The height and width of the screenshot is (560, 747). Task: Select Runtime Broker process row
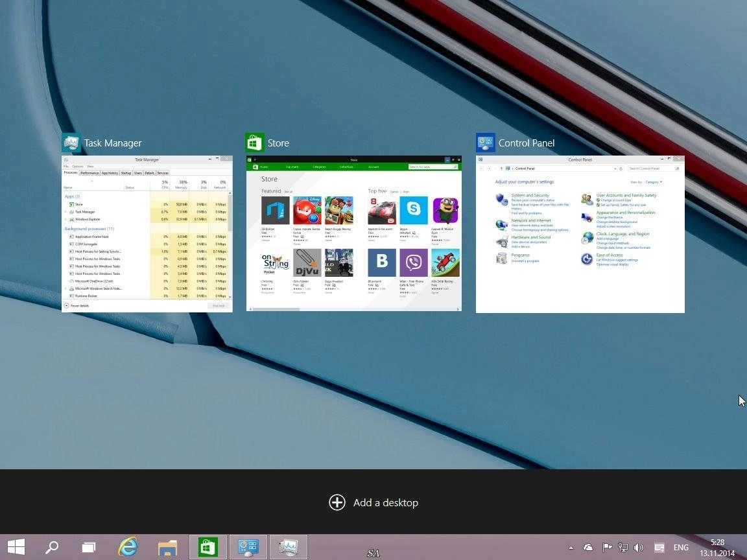(145, 296)
